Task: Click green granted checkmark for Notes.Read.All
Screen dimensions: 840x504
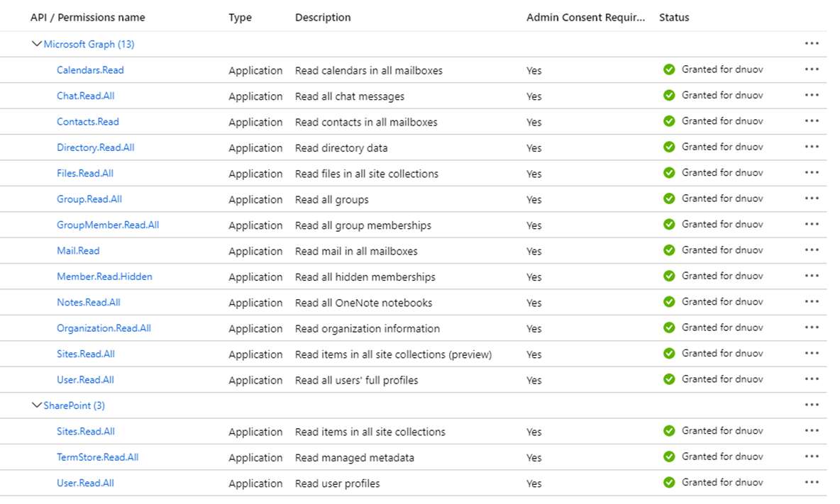Action: [x=669, y=302]
